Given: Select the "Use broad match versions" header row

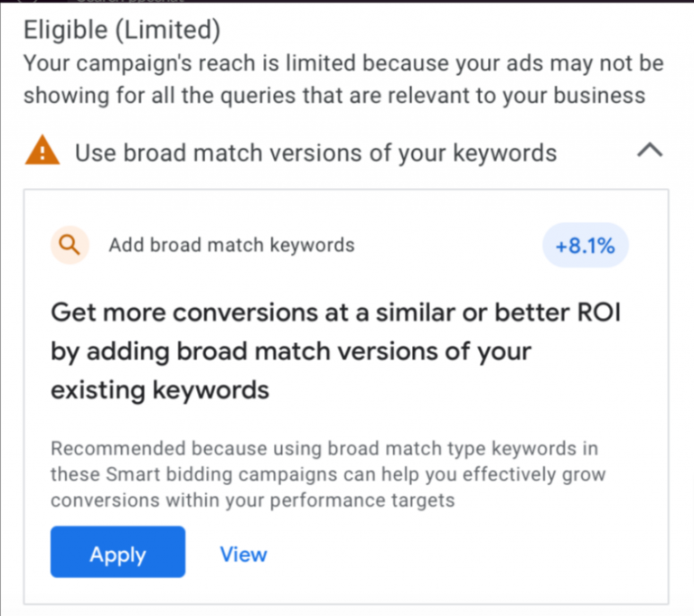Looking at the screenshot, I should point(315,152).
